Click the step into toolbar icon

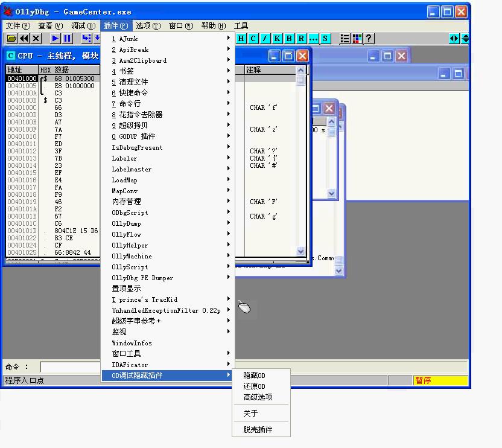coord(86,39)
